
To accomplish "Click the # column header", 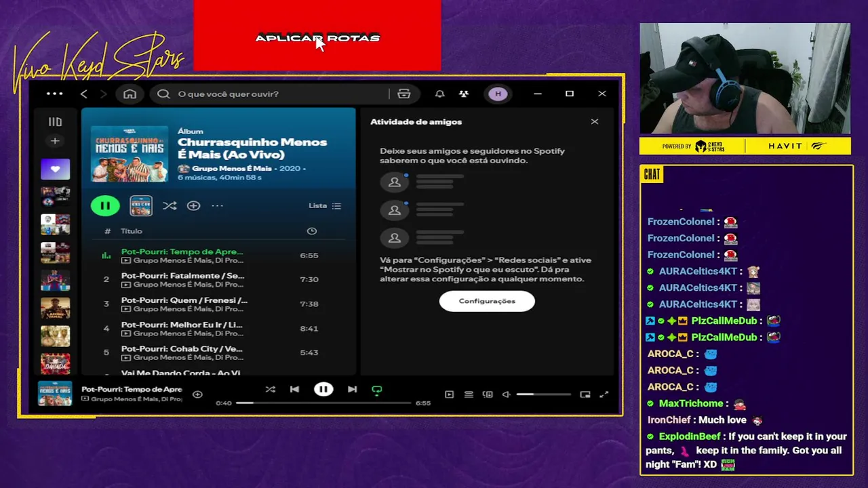I will 107,231.
